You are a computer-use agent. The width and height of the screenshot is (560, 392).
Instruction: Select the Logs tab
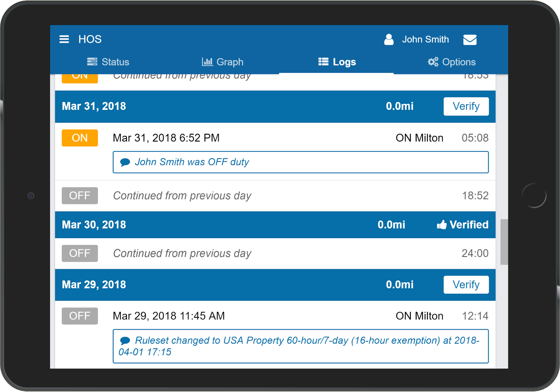[337, 62]
